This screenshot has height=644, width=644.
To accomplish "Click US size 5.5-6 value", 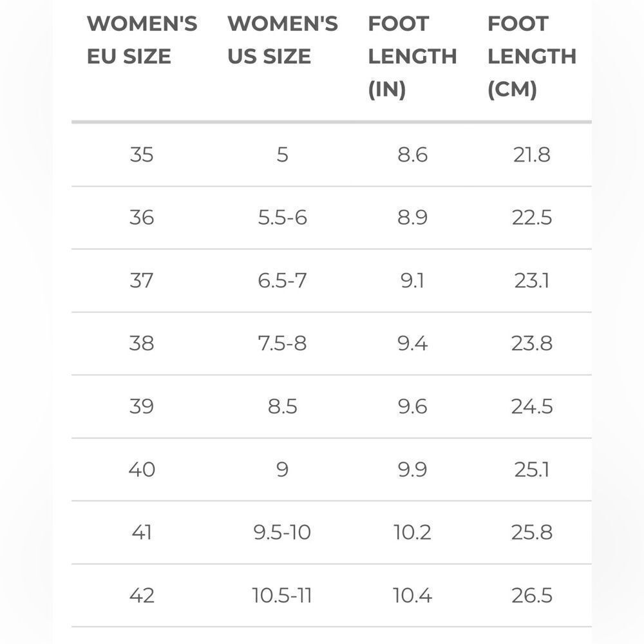I will [283, 217].
